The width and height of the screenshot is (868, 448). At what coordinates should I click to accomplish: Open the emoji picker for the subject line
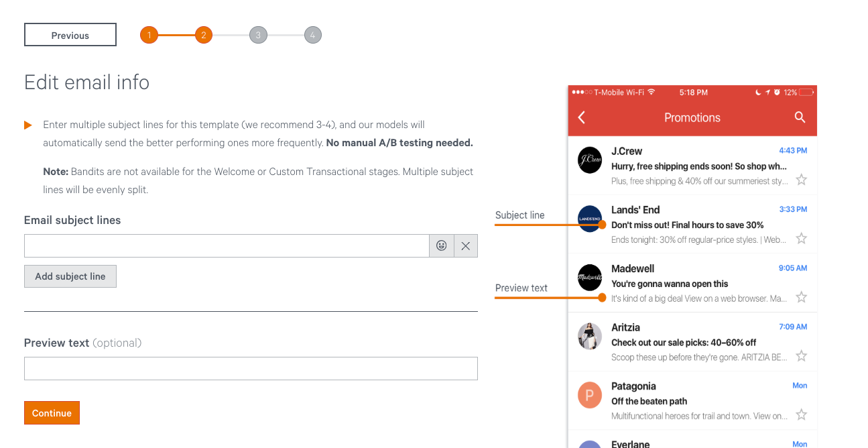click(x=442, y=246)
